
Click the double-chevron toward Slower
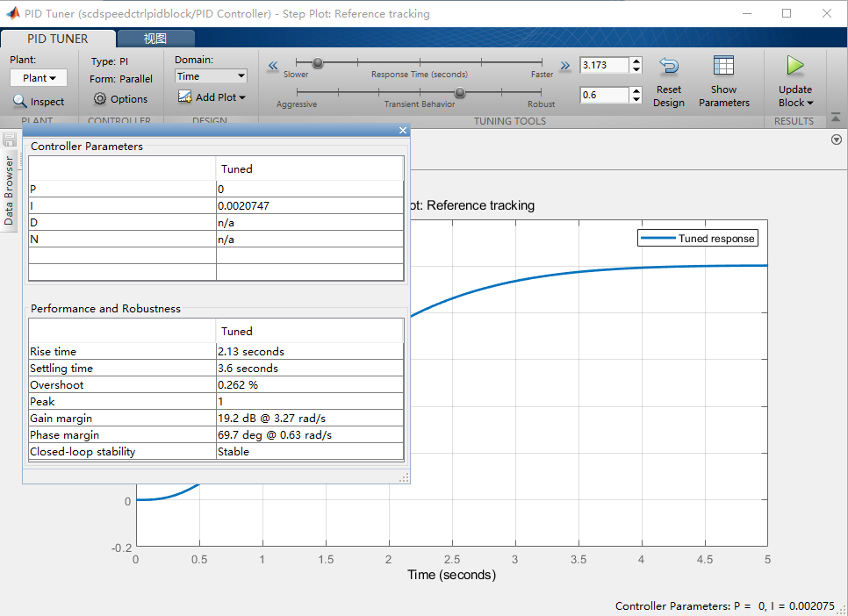pyautogui.click(x=273, y=64)
